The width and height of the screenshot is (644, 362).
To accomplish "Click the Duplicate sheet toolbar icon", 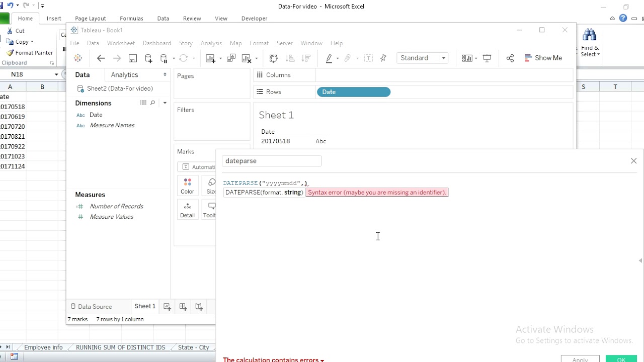I will [x=231, y=58].
